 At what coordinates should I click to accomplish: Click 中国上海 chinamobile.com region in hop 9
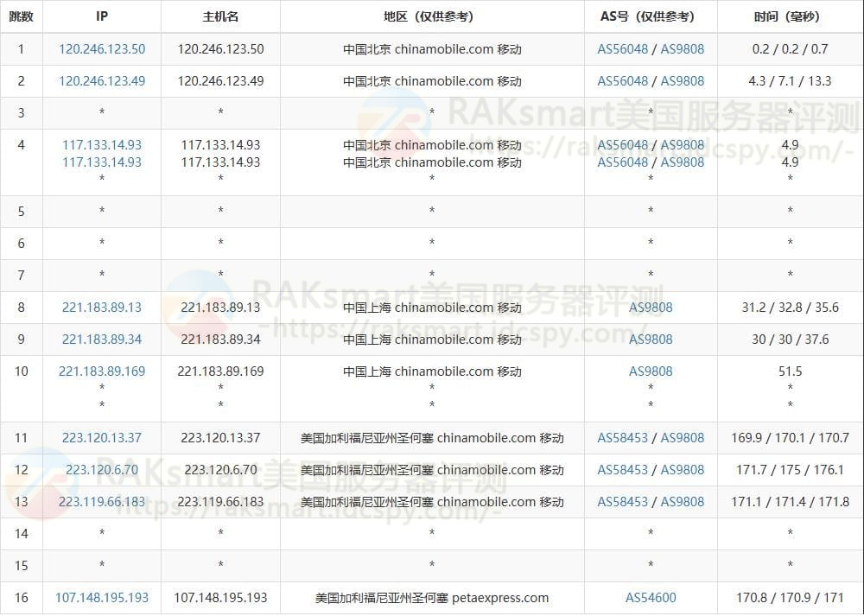(x=432, y=340)
